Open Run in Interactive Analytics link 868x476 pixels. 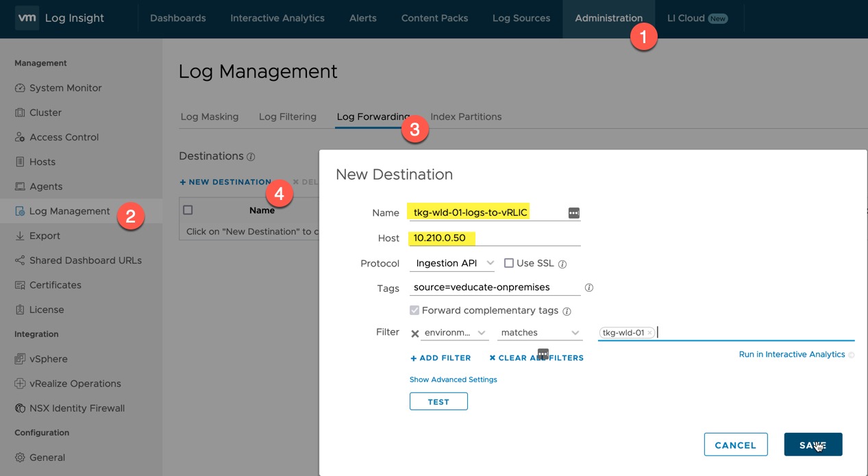tap(792, 355)
